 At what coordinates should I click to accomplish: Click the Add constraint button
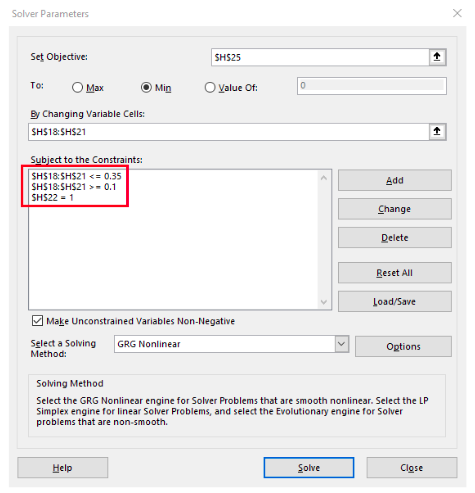tap(395, 180)
